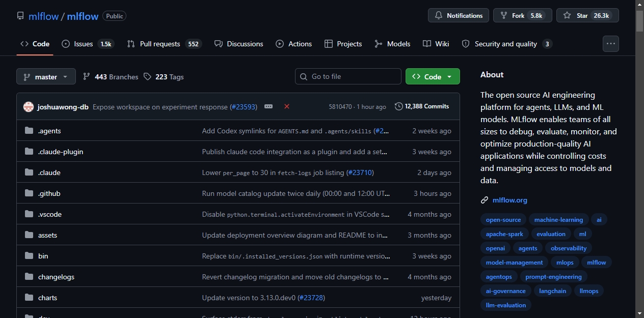Open the Actions tab
The image size is (644, 318).
click(294, 44)
